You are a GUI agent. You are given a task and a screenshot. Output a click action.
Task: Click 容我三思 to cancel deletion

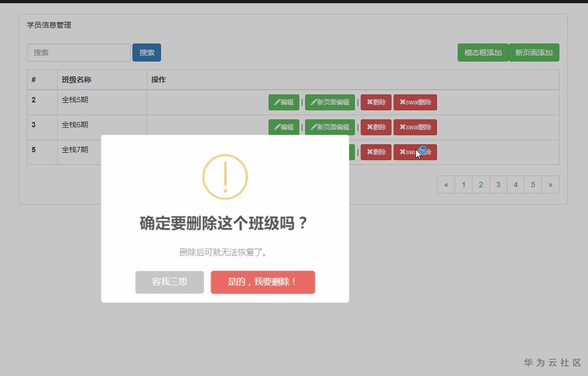pyautogui.click(x=170, y=282)
